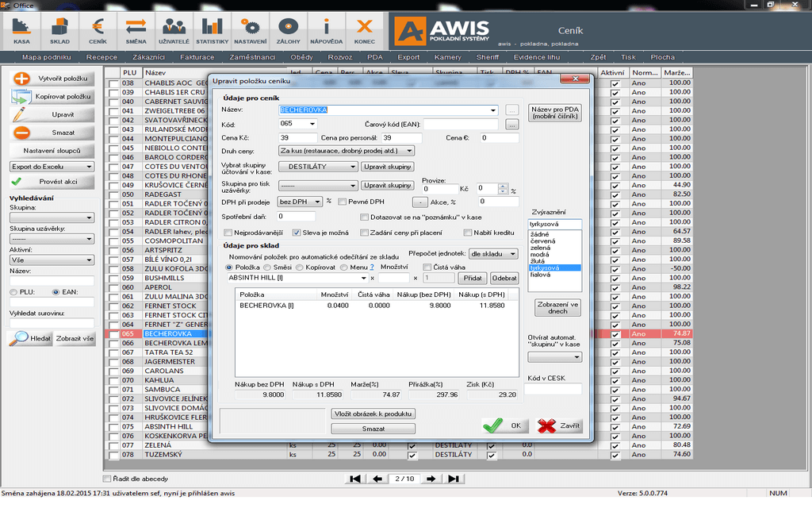Viewport: 812px width, 508px height.
Task: Open Mapa podniku menu
Action: [47, 57]
